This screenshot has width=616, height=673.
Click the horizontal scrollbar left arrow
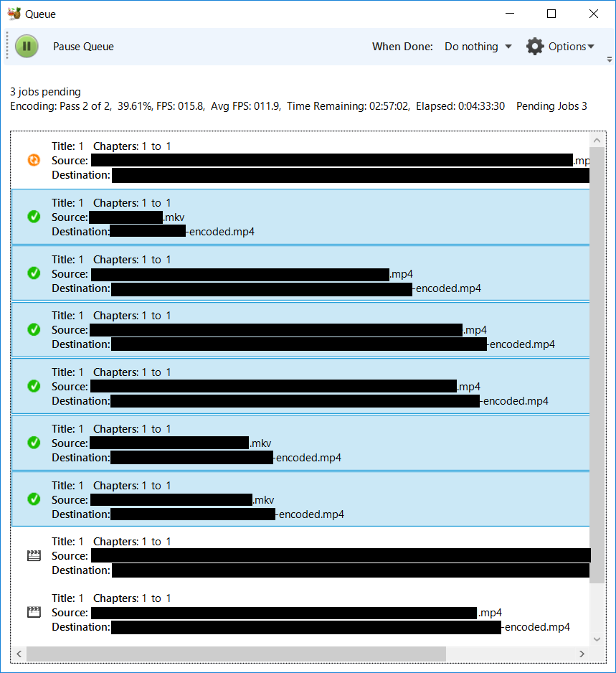[19, 654]
